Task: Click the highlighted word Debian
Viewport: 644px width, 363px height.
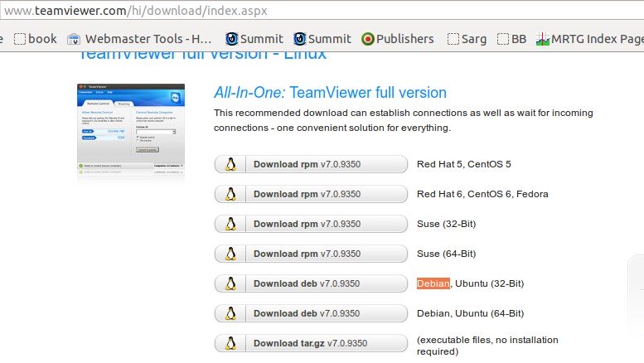Action: tap(433, 283)
